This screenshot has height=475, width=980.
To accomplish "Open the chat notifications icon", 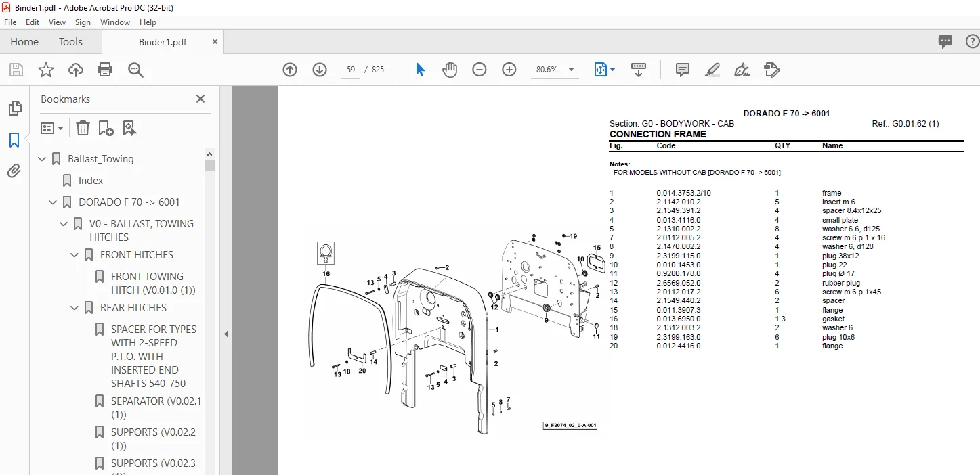I will 945,41.
